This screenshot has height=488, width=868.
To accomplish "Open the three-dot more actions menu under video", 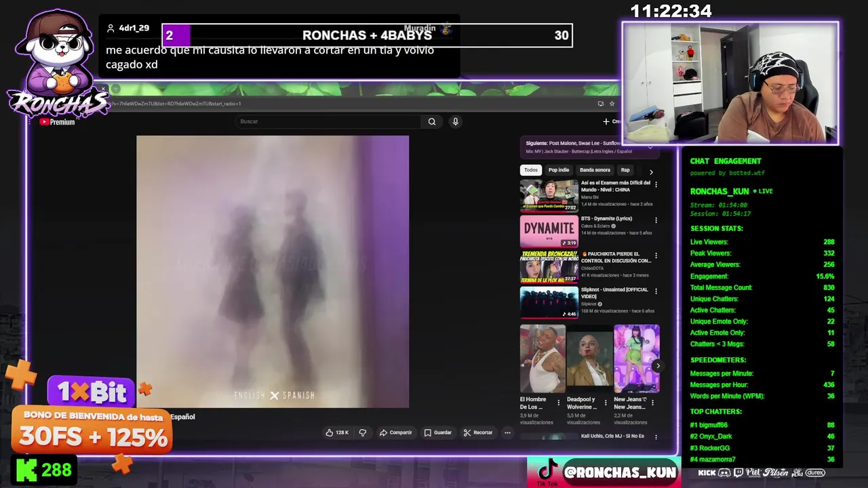I will [507, 432].
